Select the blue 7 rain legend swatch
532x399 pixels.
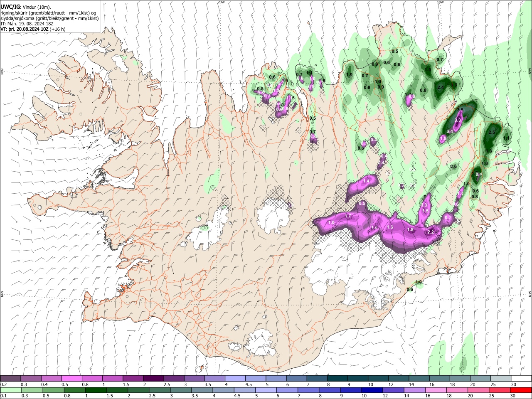click(x=308, y=390)
